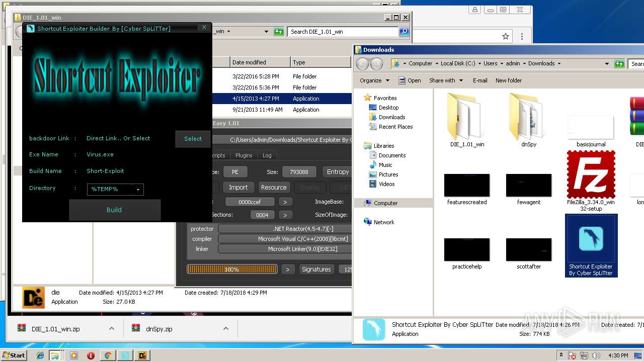Open the Organize menu in Downloads window
The width and height of the screenshot is (644, 362).
point(374,80)
